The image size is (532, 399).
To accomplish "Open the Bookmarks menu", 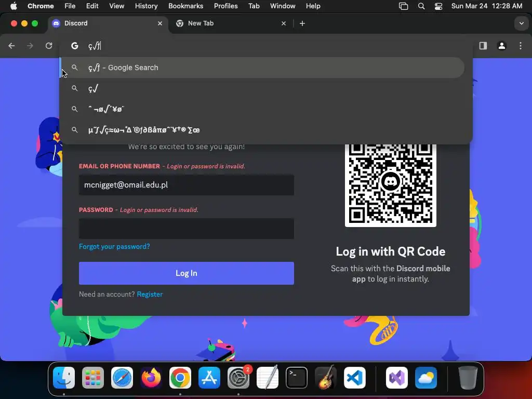I will click(185, 6).
